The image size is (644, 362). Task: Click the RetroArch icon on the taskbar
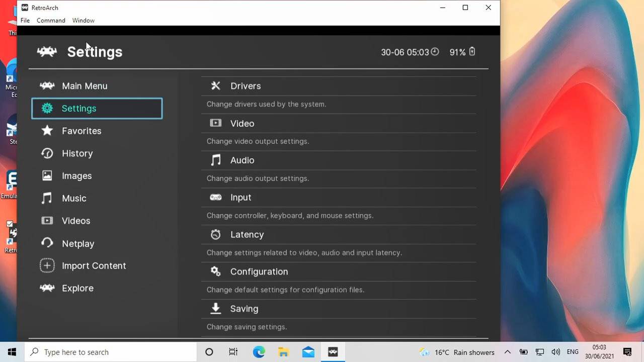(x=332, y=352)
